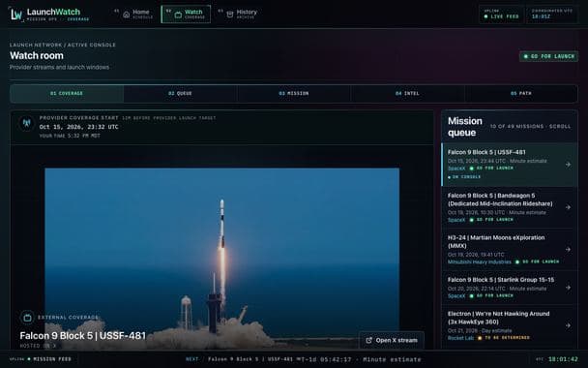Click the green dot in the Mission Feed footer

(29, 359)
